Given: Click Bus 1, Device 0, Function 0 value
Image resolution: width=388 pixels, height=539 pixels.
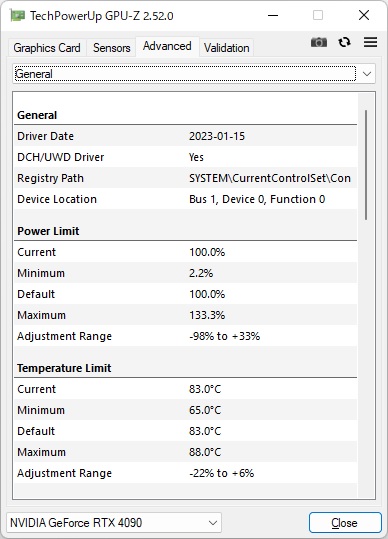Looking at the screenshot, I should (x=257, y=199).
